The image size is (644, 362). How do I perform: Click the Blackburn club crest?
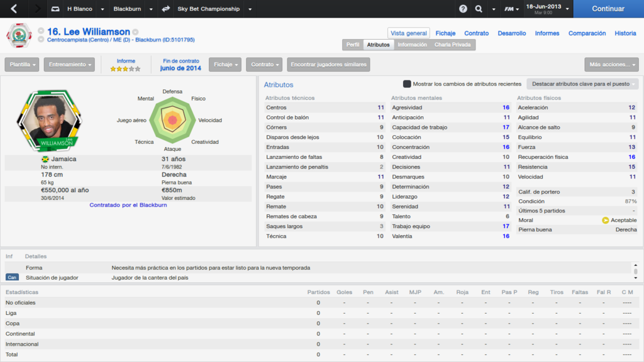[x=19, y=36]
